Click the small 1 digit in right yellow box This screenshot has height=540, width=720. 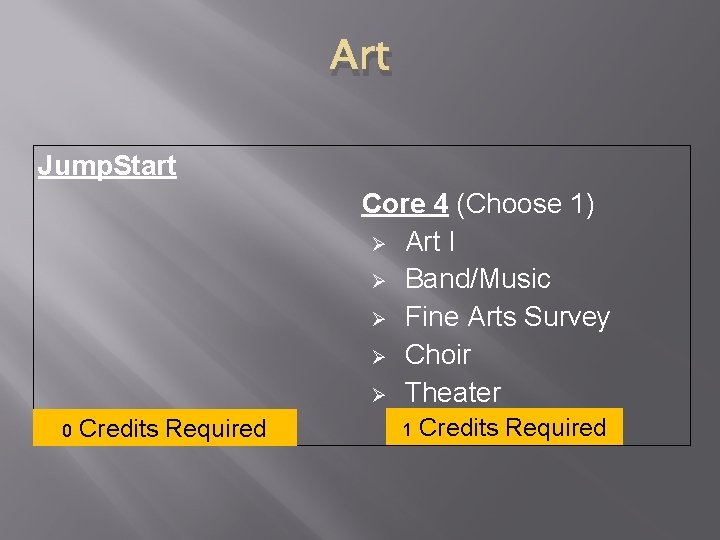click(x=407, y=430)
